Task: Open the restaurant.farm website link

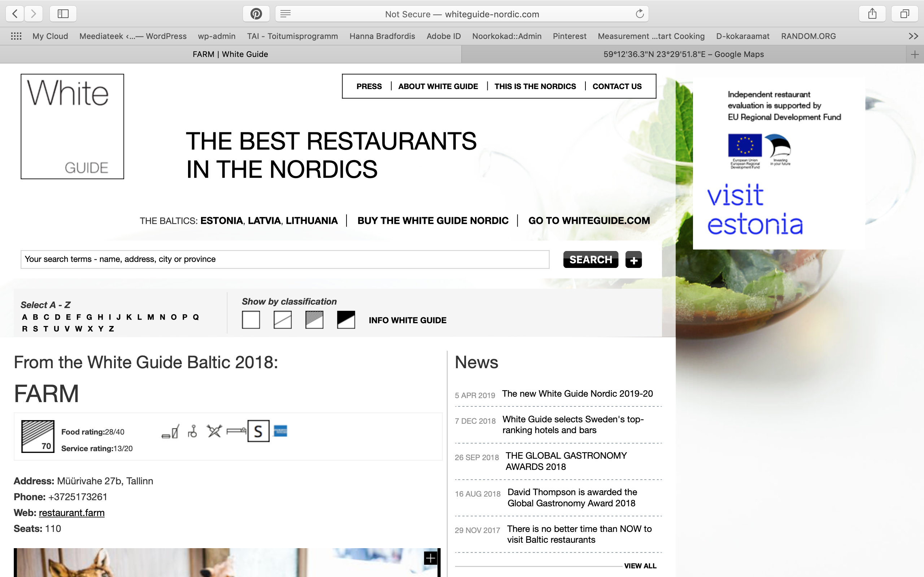Action: point(71,513)
